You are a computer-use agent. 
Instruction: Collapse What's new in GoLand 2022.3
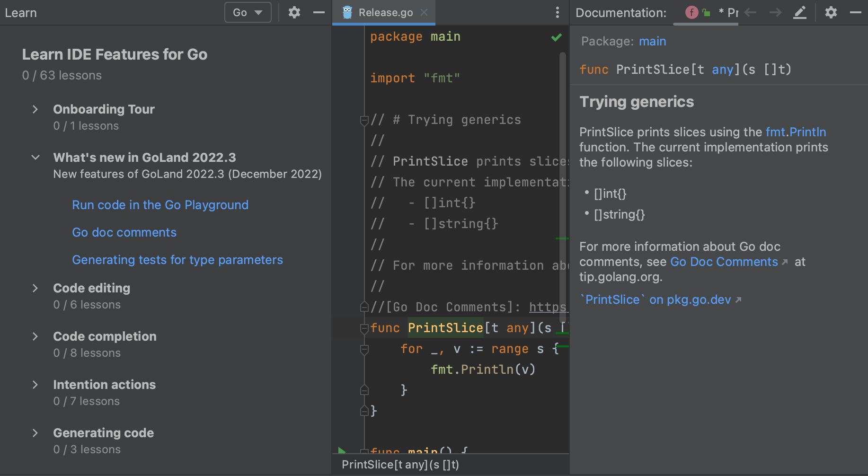tap(35, 157)
